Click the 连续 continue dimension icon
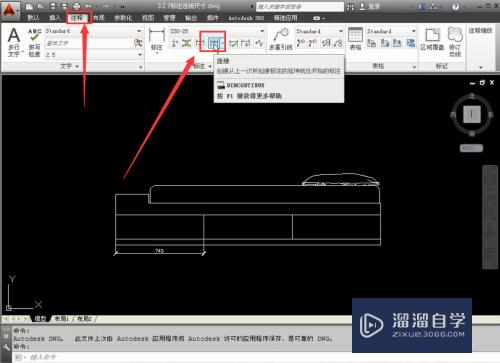Viewport: 500px width, 363px height. (x=214, y=43)
